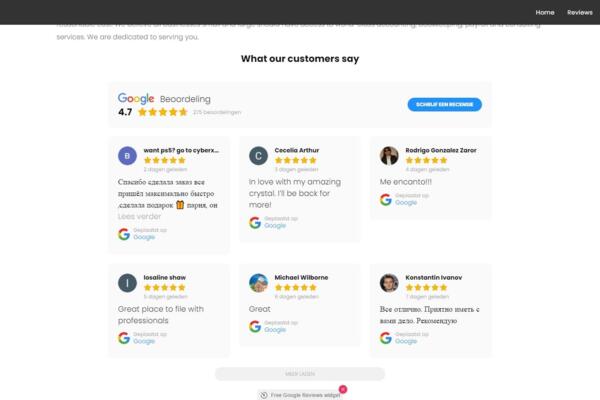The image size is (600, 400).
Task: Click Google icon under Cecelia Arthur's review
Action: [255, 222]
